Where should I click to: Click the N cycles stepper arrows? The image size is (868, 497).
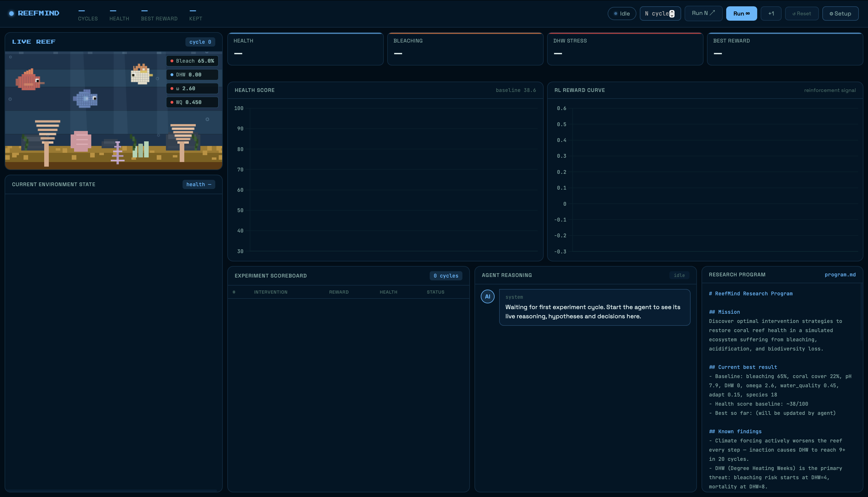click(672, 14)
